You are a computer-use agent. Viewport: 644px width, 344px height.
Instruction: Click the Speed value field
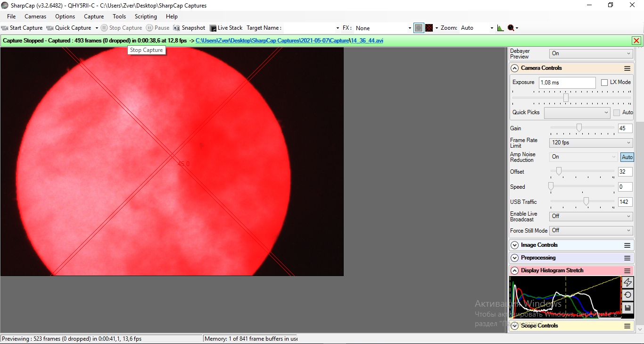[x=625, y=187]
